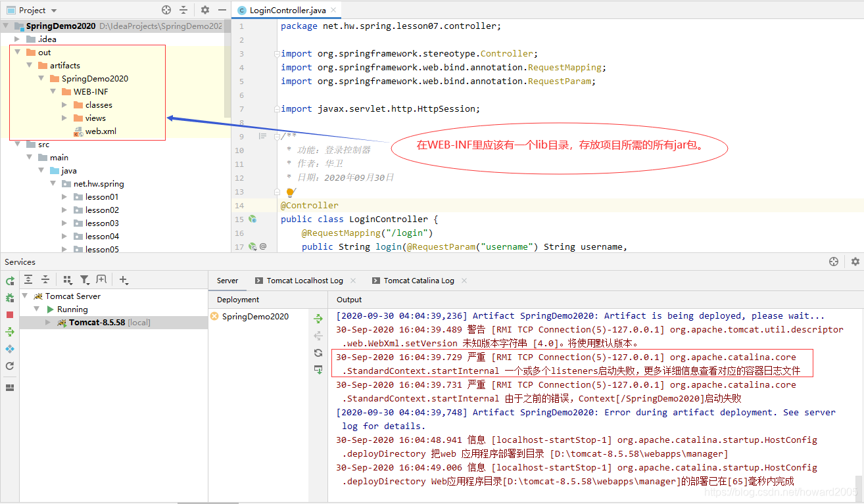Click the Project tree vertical scrollbar

pos(228,69)
